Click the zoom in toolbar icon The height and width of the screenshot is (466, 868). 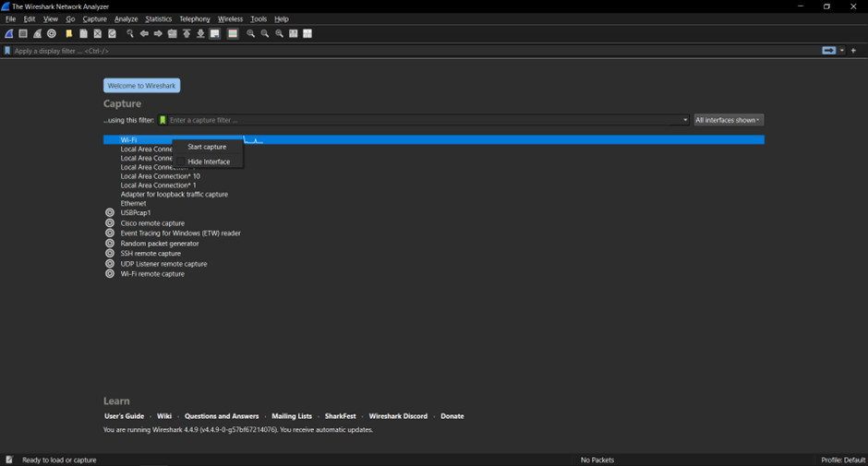tap(251, 34)
